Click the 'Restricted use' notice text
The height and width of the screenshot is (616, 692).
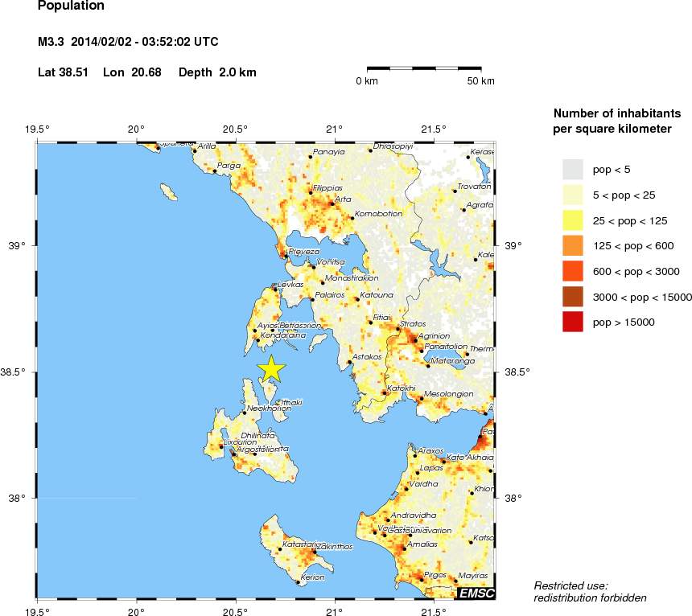pyautogui.click(x=571, y=585)
